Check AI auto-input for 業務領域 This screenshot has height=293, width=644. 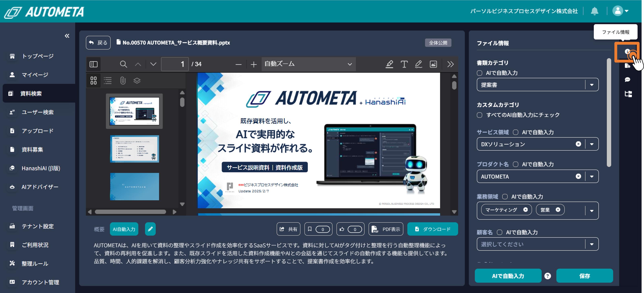tap(505, 197)
